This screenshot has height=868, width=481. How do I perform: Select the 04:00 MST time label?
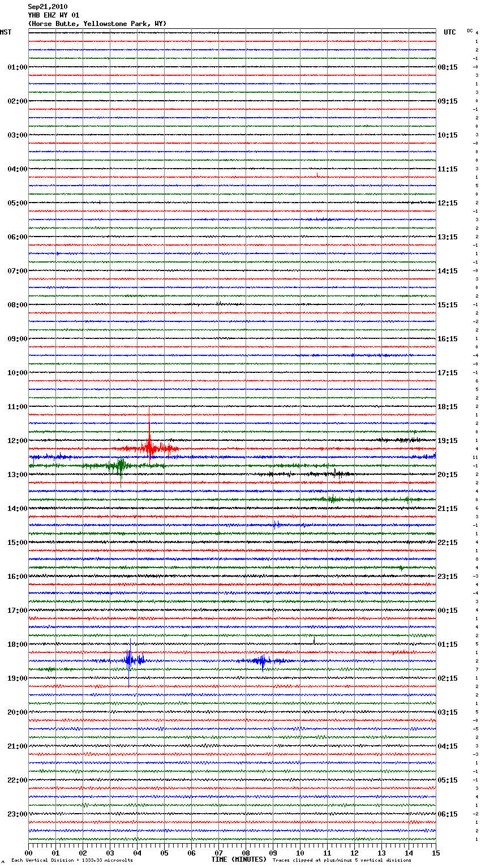coord(18,169)
